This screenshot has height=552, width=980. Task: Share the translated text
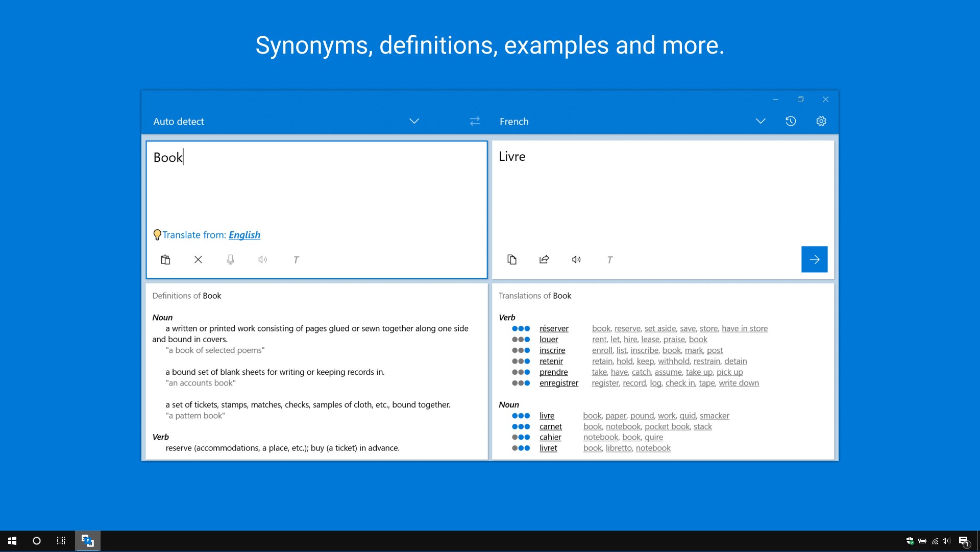click(x=544, y=260)
